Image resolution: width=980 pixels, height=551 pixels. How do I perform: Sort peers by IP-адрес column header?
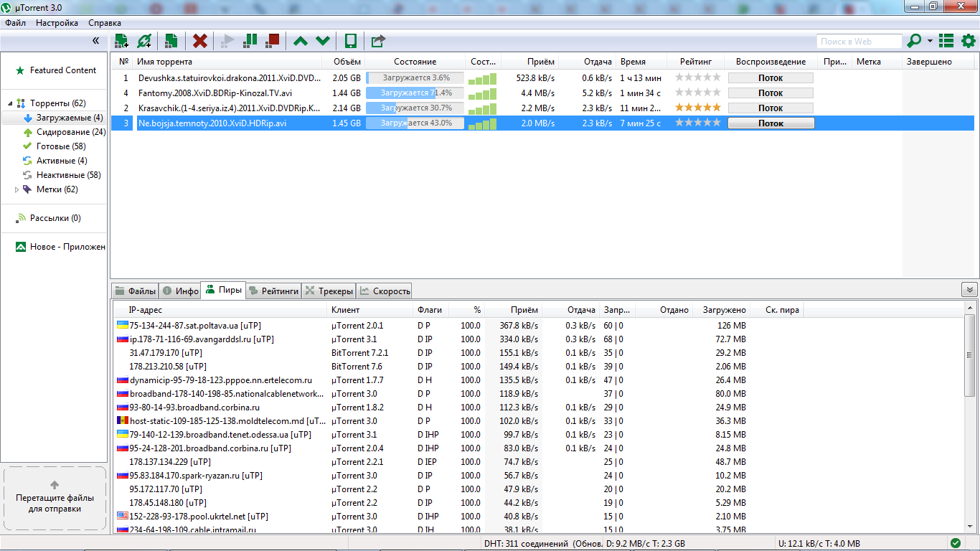pos(221,310)
